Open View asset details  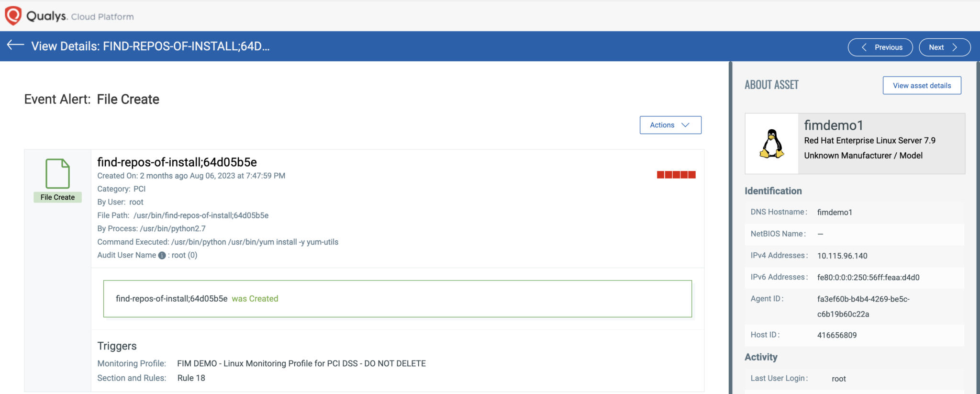tap(922, 85)
